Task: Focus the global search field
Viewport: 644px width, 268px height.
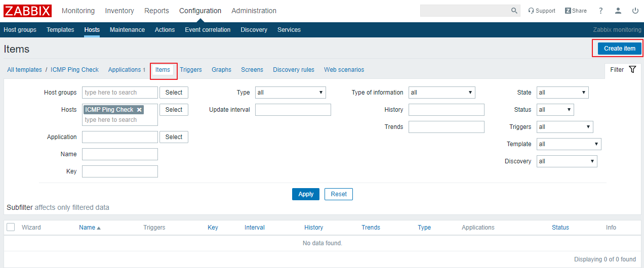Action: coord(464,11)
